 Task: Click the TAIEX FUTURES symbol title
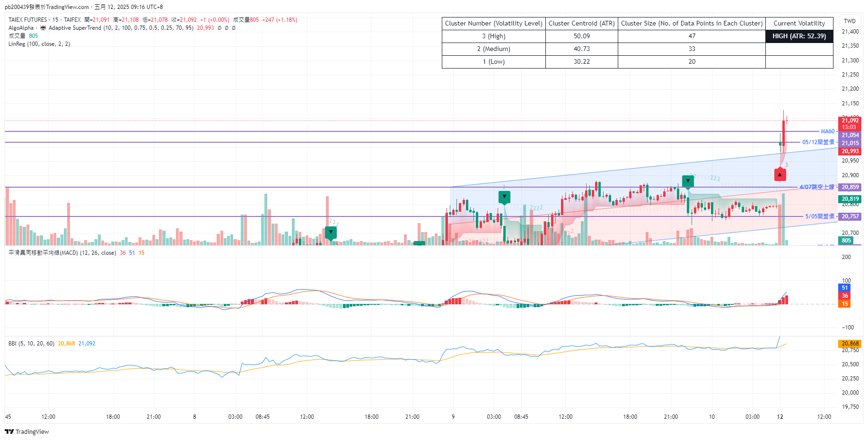27,20
